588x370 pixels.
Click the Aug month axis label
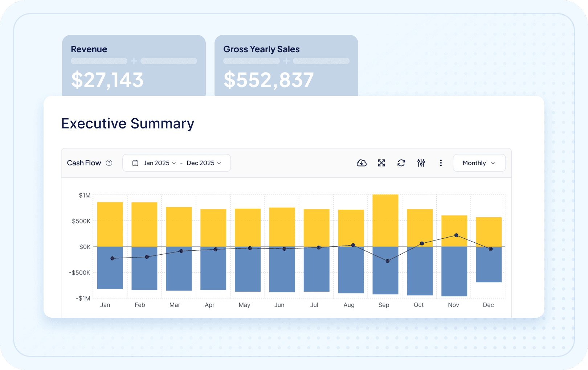(x=349, y=305)
